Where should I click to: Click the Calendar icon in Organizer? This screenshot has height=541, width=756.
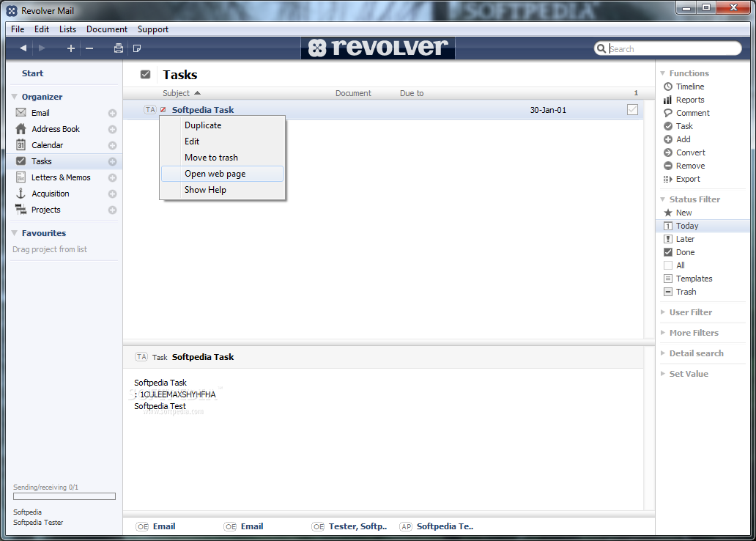pos(21,145)
